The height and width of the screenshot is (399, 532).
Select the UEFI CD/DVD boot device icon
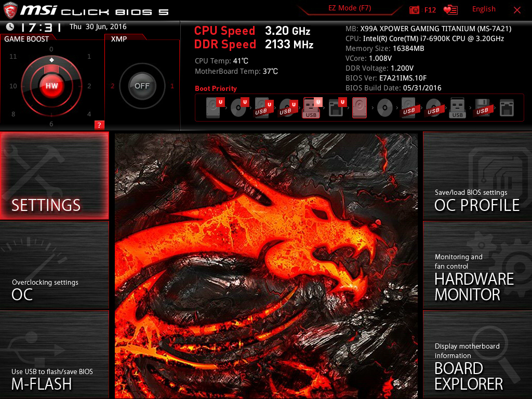point(240,108)
